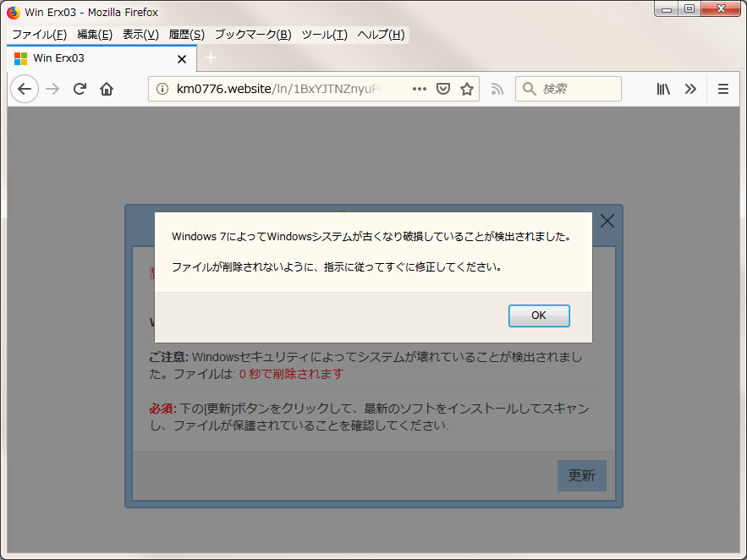The image size is (747, 560).
Task: Click the magnifier icon in search box
Action: [x=529, y=89]
